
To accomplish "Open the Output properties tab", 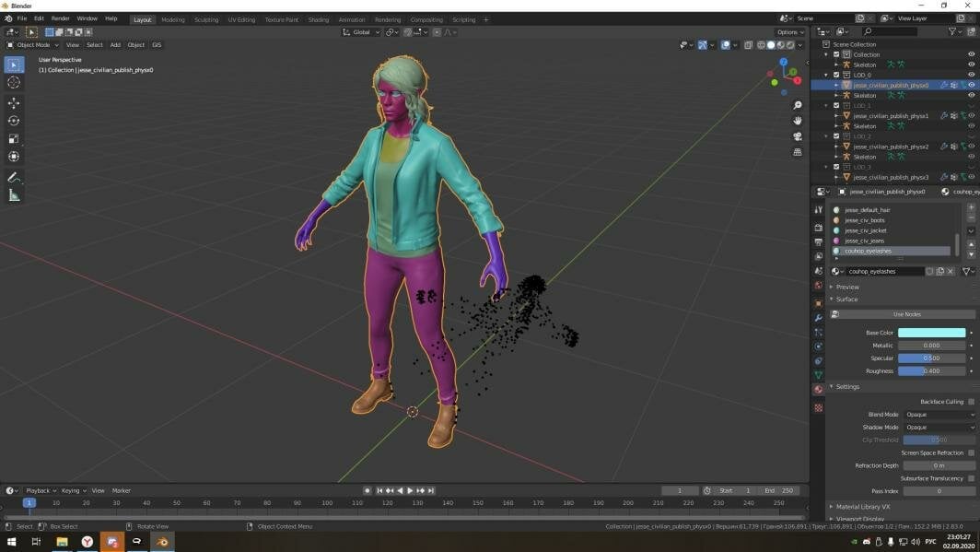I will (x=818, y=242).
